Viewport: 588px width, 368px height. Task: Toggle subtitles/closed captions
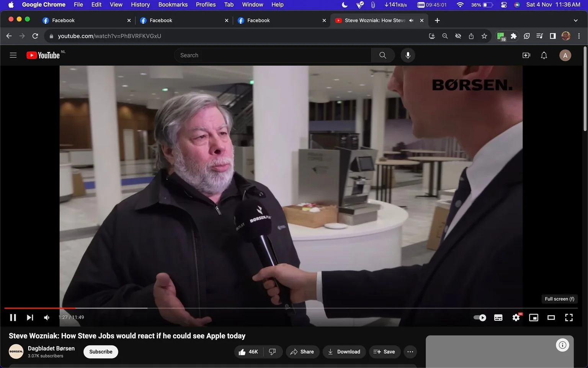coord(498,317)
